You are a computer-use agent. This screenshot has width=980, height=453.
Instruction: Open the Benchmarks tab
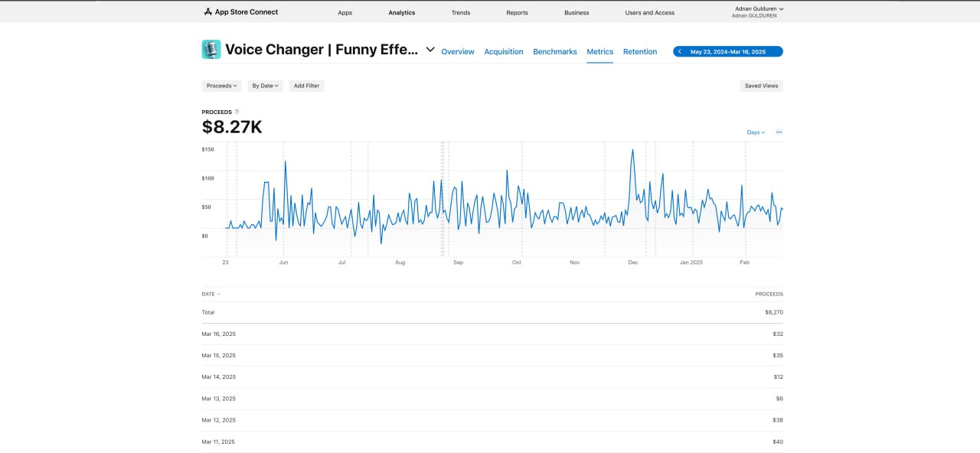pos(555,52)
